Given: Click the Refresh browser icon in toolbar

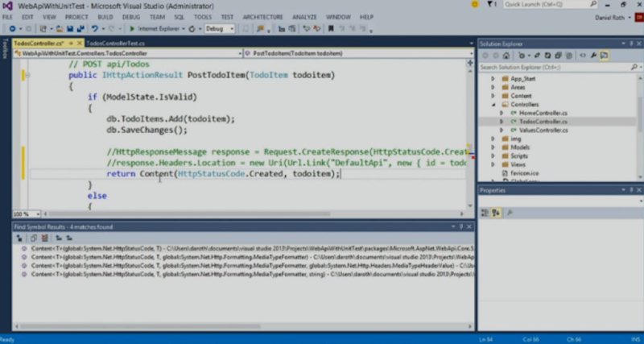Looking at the screenshot, I should tap(192, 29).
